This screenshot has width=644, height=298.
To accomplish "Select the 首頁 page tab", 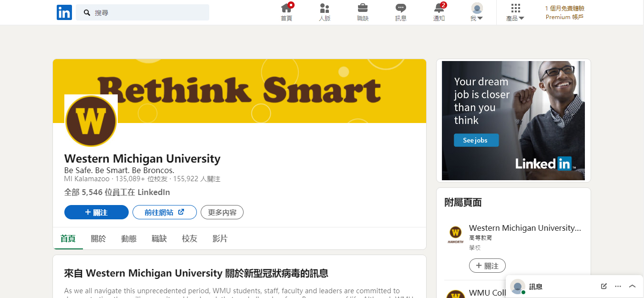I will 68,238.
